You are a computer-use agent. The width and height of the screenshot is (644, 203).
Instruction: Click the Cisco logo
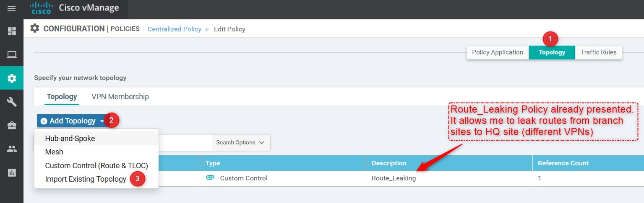(x=41, y=8)
